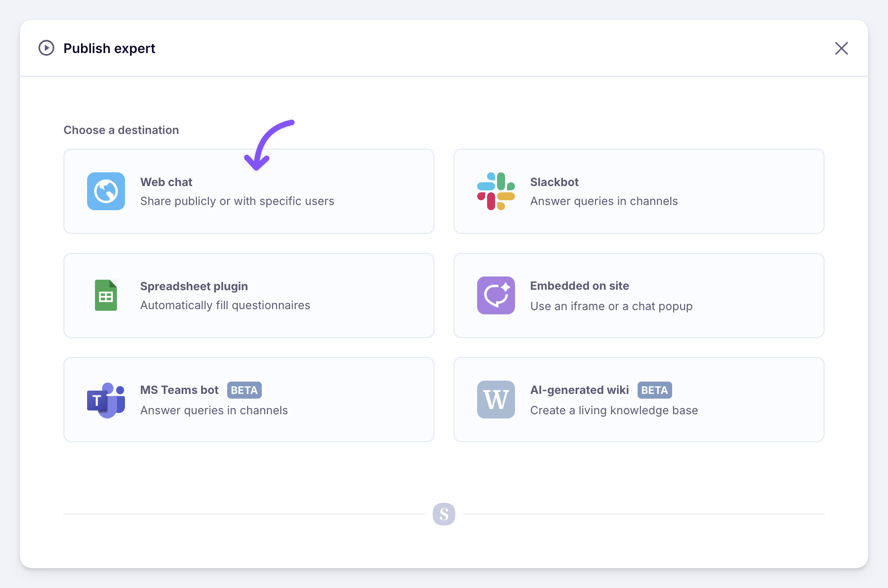The height and width of the screenshot is (588, 888).
Task: Select the Embedded on site title
Action: tap(579, 286)
